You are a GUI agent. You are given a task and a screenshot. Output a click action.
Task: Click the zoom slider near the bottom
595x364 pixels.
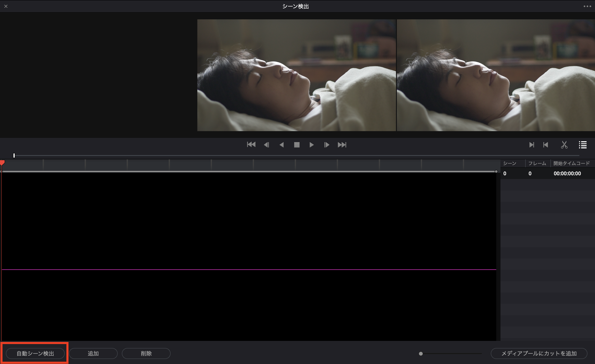pos(421,354)
